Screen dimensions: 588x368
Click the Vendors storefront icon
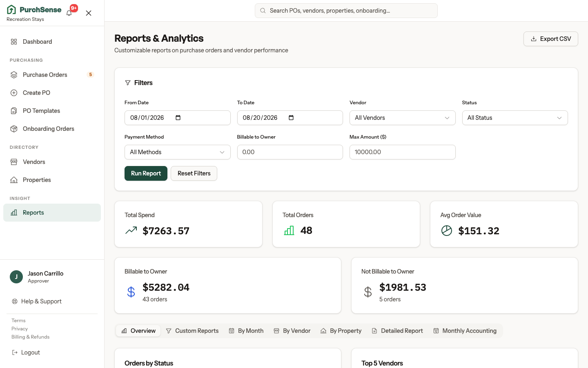pyautogui.click(x=14, y=162)
